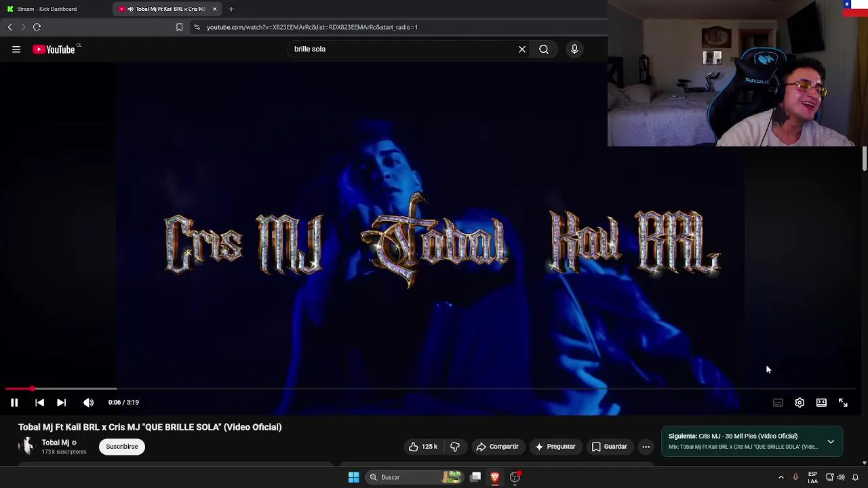Save the video with Guardar
Screen dimensions: 868x488
click(x=609, y=447)
